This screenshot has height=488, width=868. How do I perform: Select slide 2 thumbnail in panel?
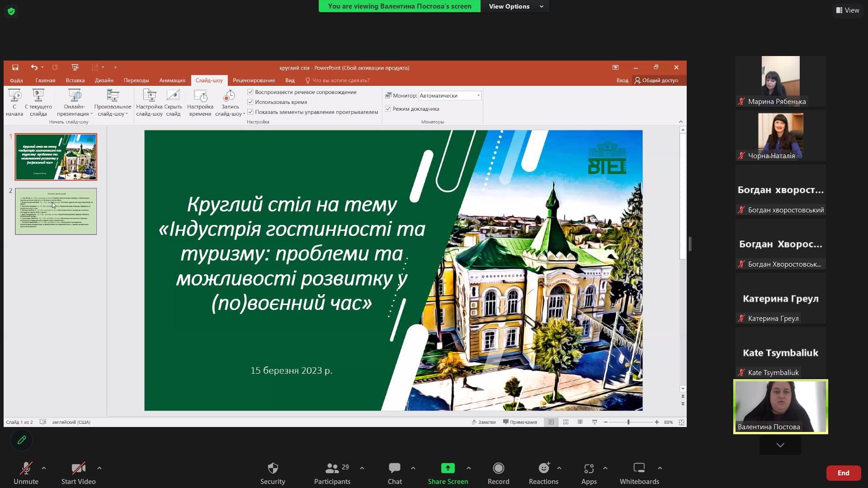[56, 211]
